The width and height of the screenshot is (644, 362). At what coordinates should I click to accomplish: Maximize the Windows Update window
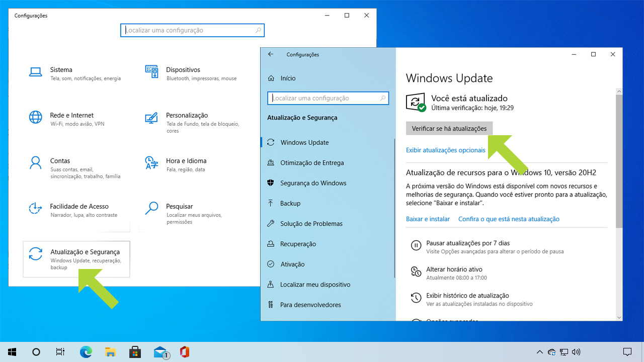coord(593,54)
